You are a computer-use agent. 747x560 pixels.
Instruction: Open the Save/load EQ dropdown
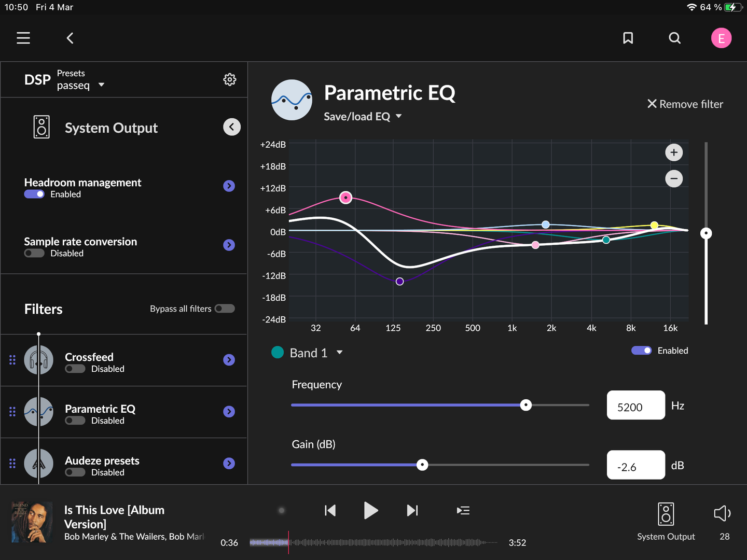363,117
